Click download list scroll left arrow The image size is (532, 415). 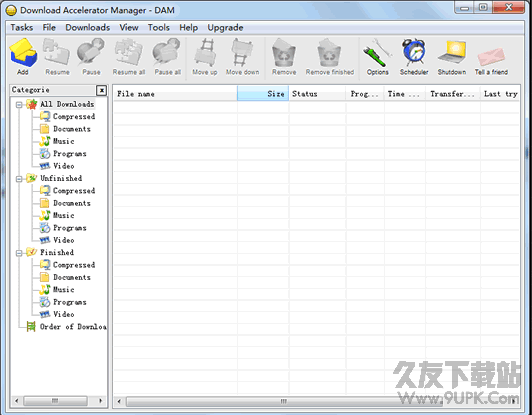(119, 401)
